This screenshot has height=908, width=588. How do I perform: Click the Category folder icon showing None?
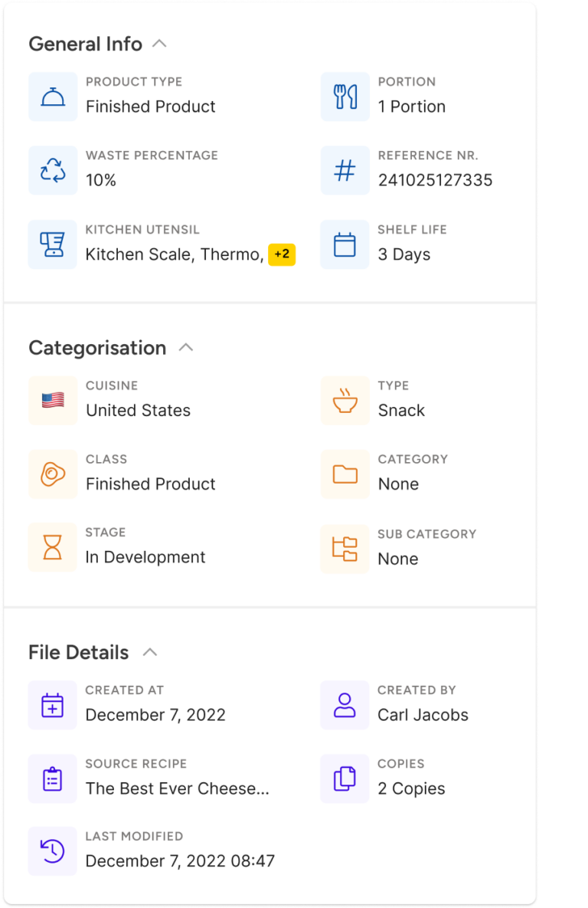345,473
